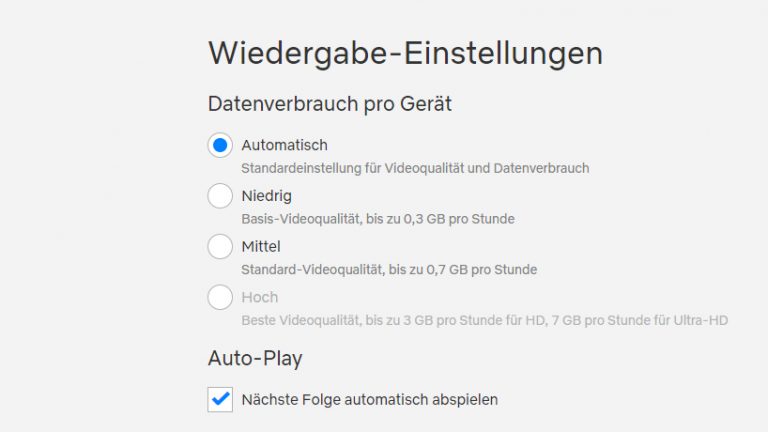Screen dimensions: 768x432
Task: Click the "Automatisch" option label
Action: click(284, 145)
